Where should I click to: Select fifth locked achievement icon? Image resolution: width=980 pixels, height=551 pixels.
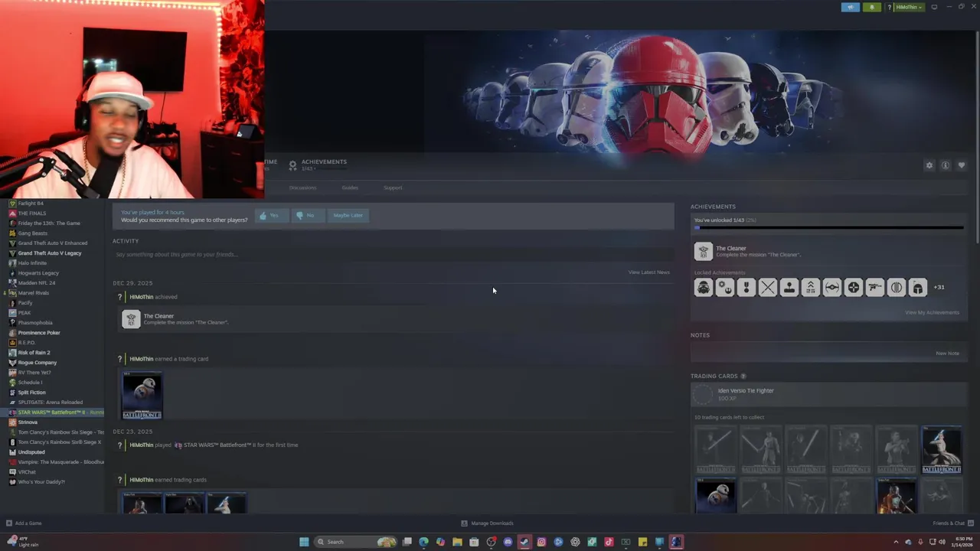pyautogui.click(x=789, y=288)
